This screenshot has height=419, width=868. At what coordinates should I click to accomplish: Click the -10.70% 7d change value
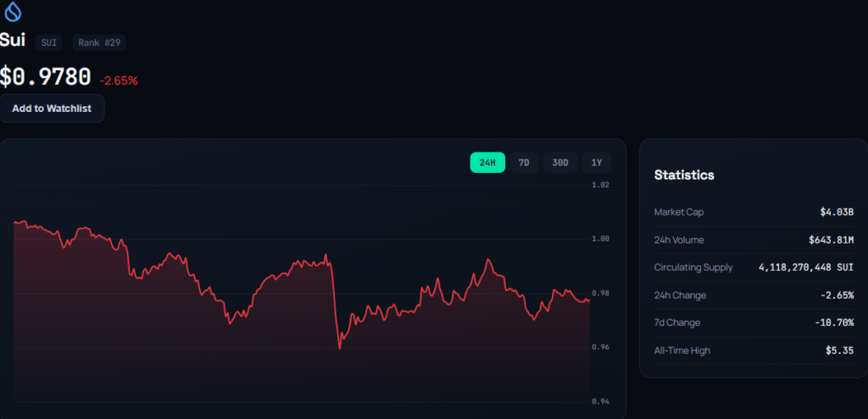click(x=834, y=322)
